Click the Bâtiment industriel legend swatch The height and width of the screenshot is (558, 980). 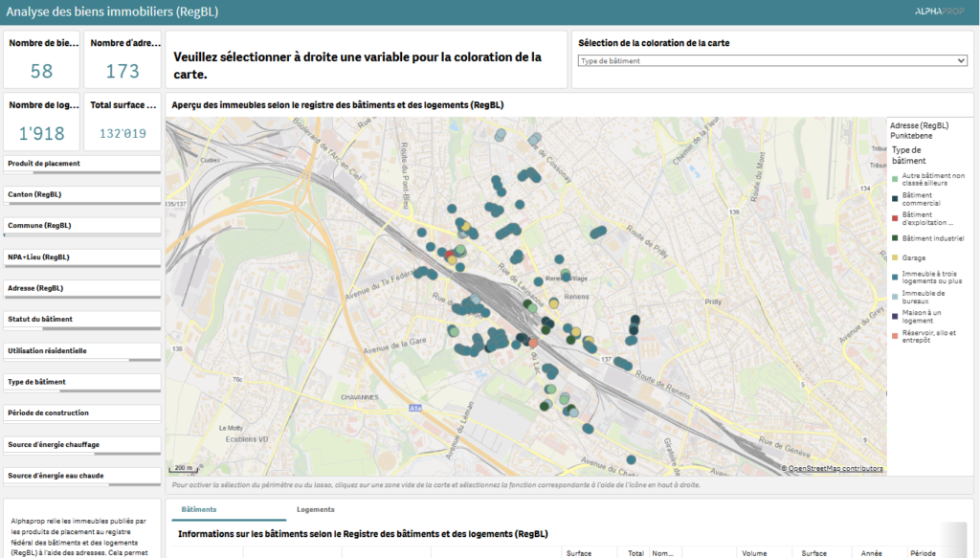(895, 238)
